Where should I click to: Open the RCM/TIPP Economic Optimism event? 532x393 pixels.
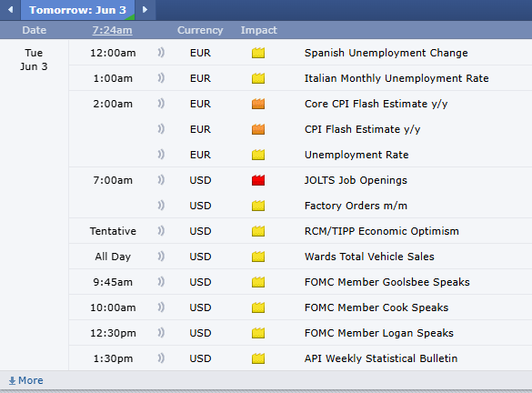coord(382,231)
